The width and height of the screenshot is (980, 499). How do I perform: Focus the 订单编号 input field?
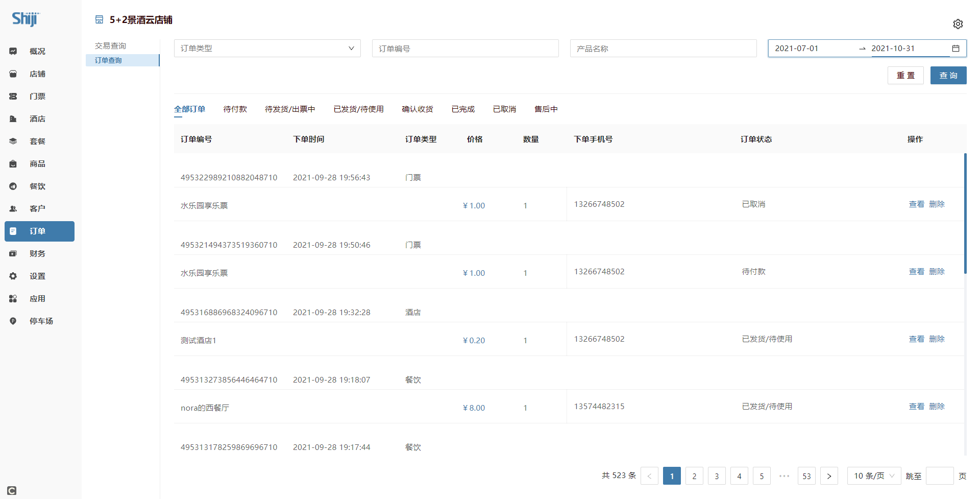(465, 48)
